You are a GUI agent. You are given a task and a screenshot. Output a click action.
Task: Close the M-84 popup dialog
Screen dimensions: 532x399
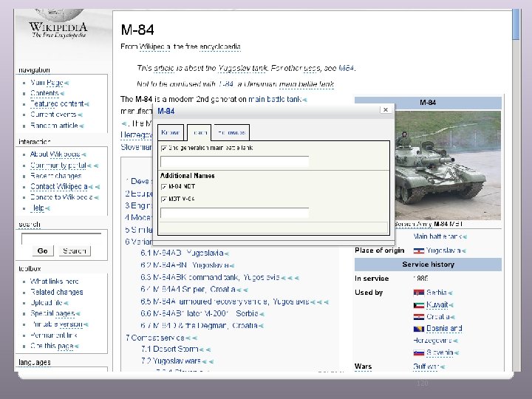386,109
